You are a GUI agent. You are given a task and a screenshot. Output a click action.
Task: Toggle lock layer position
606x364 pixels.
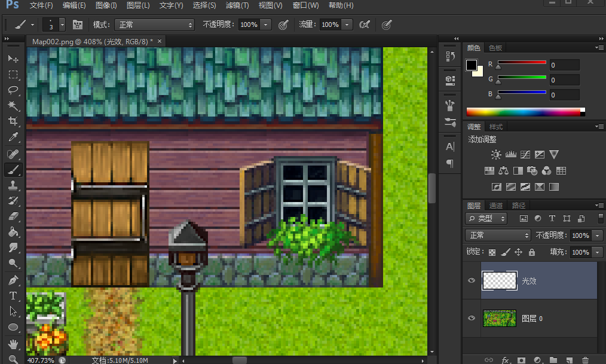[519, 252]
